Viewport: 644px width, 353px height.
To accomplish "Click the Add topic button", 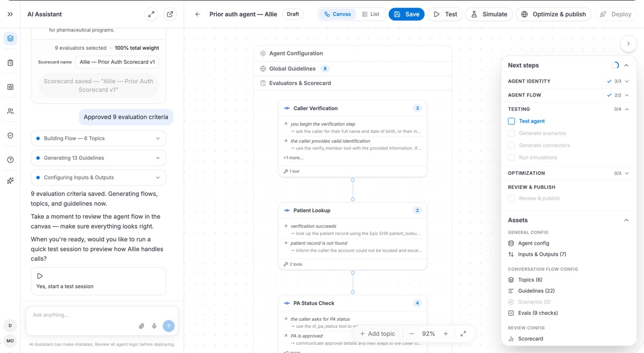I will click(377, 334).
